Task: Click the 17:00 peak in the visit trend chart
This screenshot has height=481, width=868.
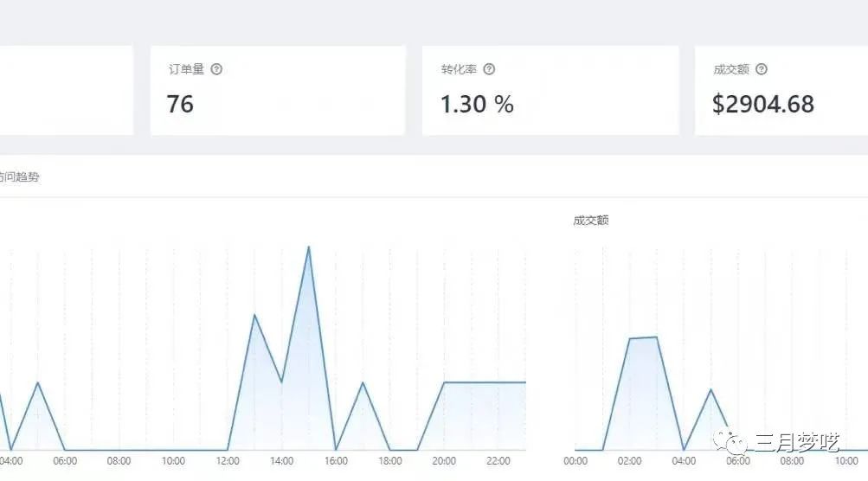Action: pyautogui.click(x=363, y=382)
